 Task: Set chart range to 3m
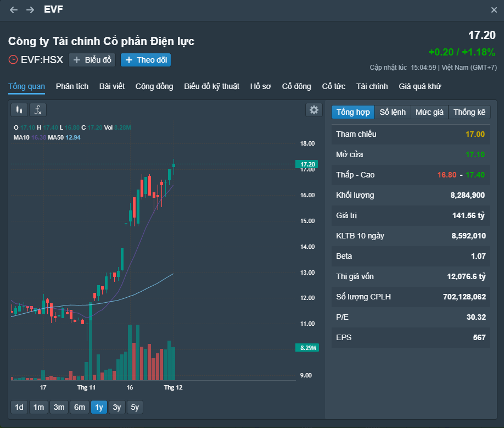pos(59,407)
